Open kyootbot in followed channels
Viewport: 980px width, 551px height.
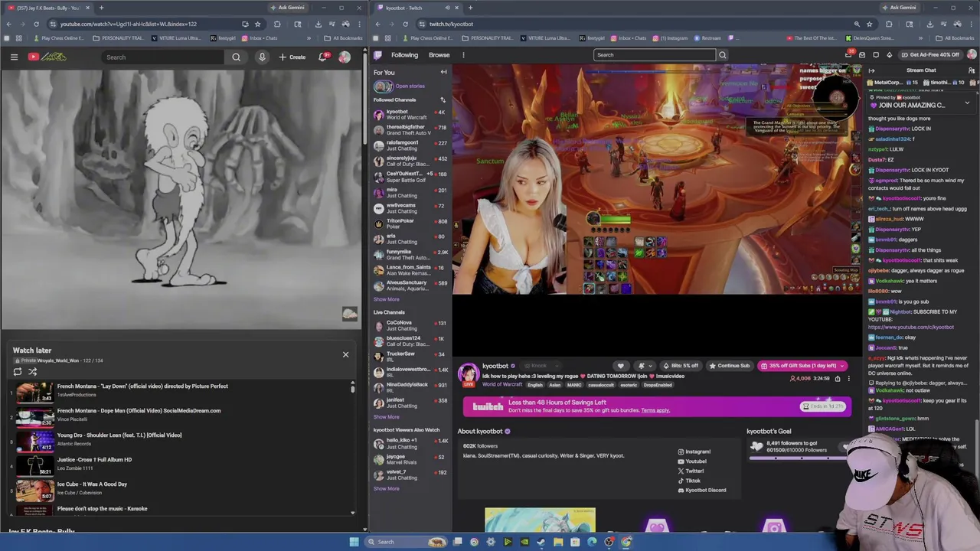(410, 114)
